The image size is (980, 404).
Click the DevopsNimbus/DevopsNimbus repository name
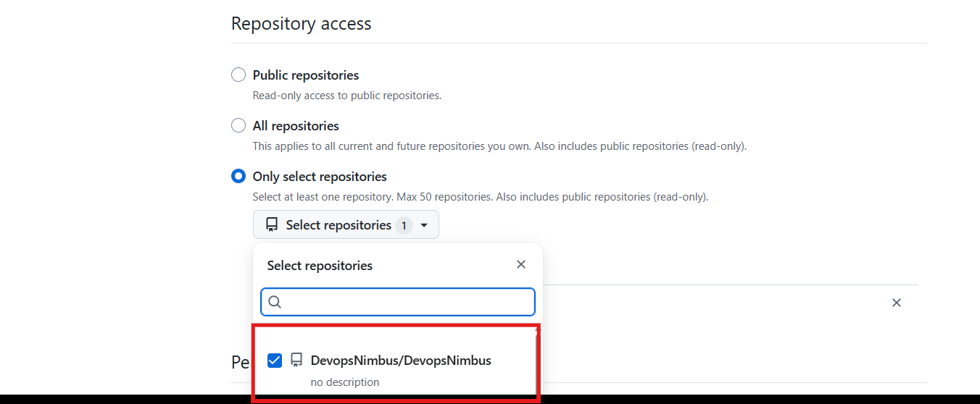tap(401, 360)
